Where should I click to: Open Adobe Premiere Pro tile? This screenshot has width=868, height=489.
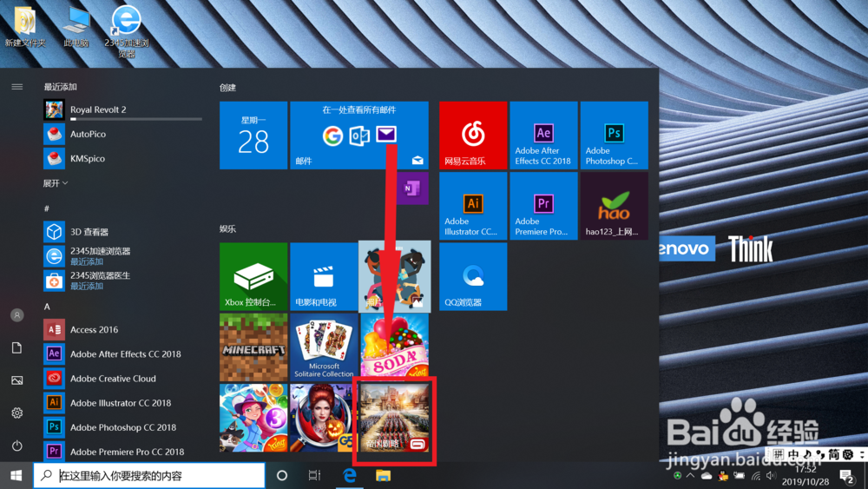[x=543, y=206]
